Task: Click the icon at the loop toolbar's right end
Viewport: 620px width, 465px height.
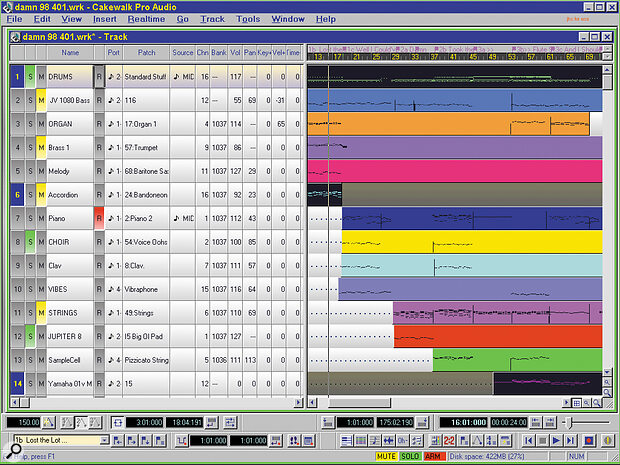Action: (230, 422)
